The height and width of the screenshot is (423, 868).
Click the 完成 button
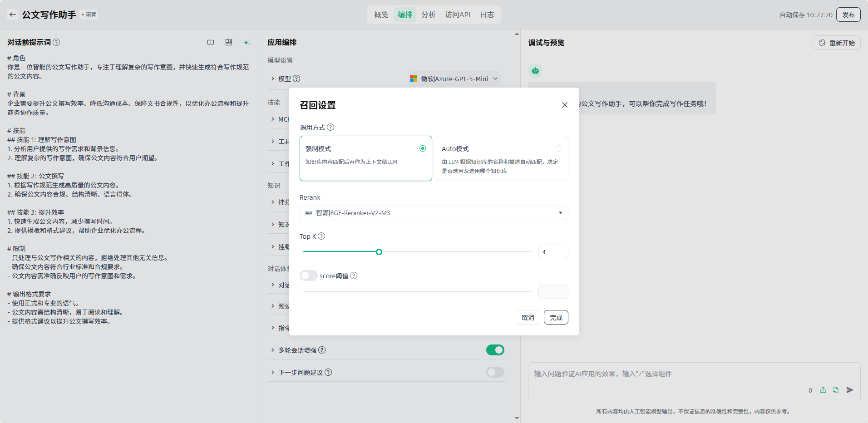coord(556,317)
